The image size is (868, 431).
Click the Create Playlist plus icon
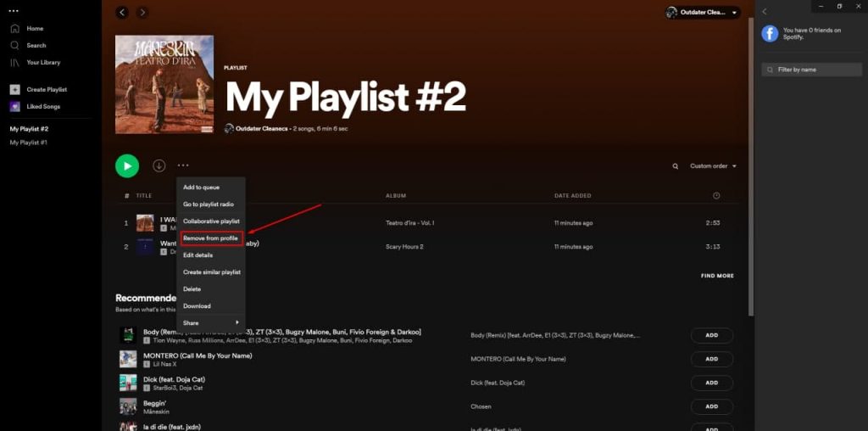point(15,89)
